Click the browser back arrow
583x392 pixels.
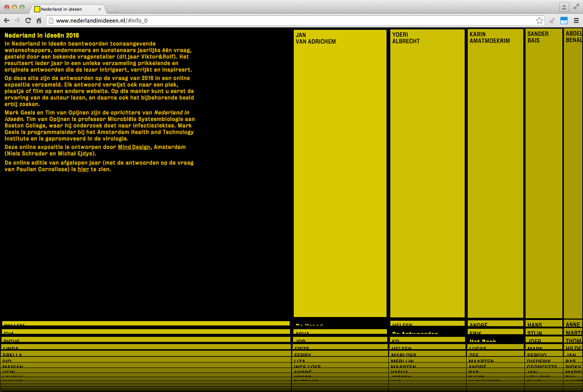click(7, 20)
